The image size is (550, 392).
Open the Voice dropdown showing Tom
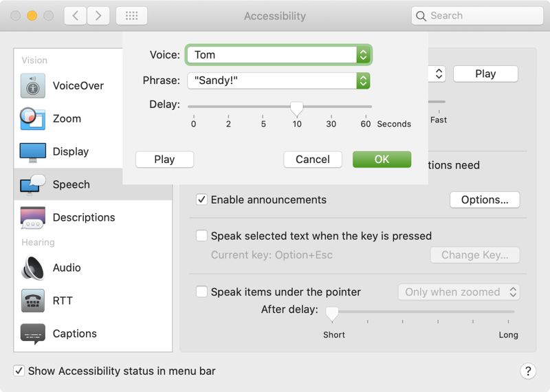point(278,55)
